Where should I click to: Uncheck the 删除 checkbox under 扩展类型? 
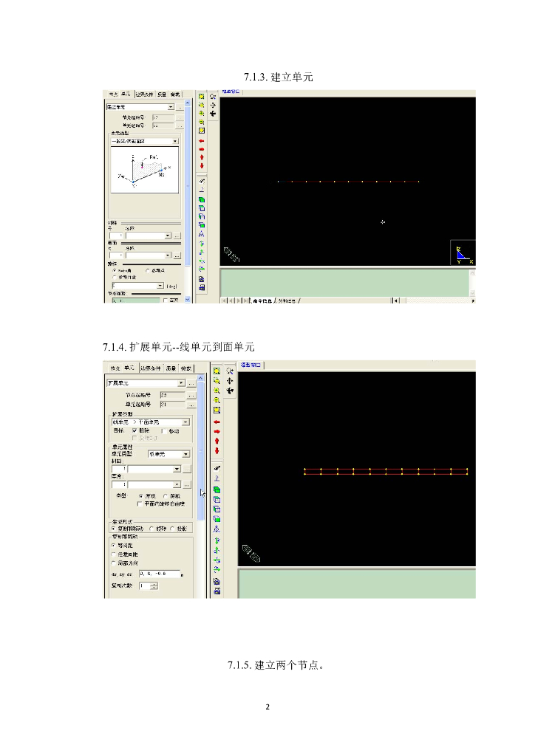click(x=134, y=430)
